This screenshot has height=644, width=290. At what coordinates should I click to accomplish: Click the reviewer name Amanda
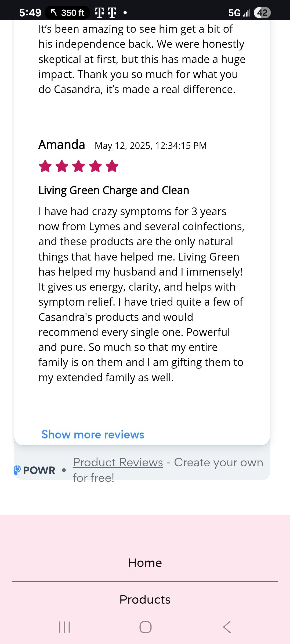[x=62, y=145]
